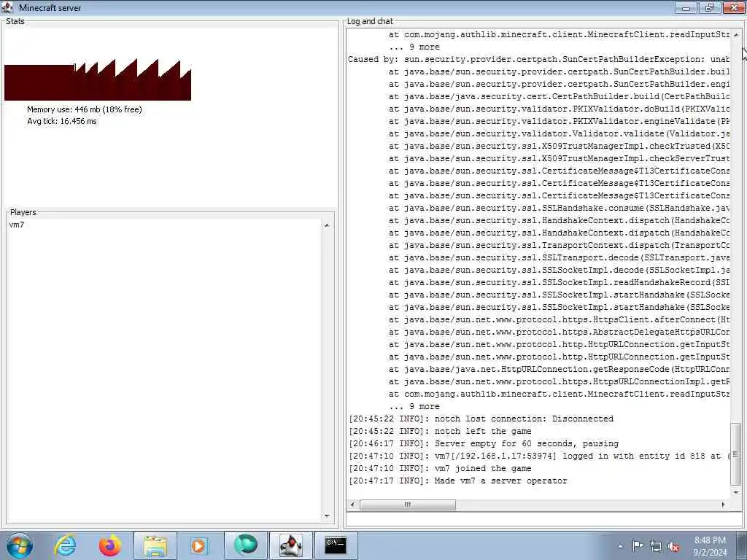Show hidden tray icons arrow

[620, 546]
